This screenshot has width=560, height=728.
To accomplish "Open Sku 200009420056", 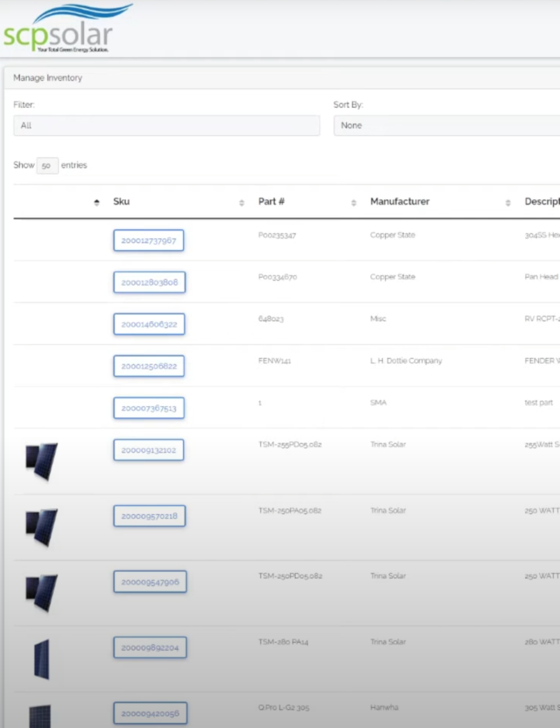I will pos(150,713).
